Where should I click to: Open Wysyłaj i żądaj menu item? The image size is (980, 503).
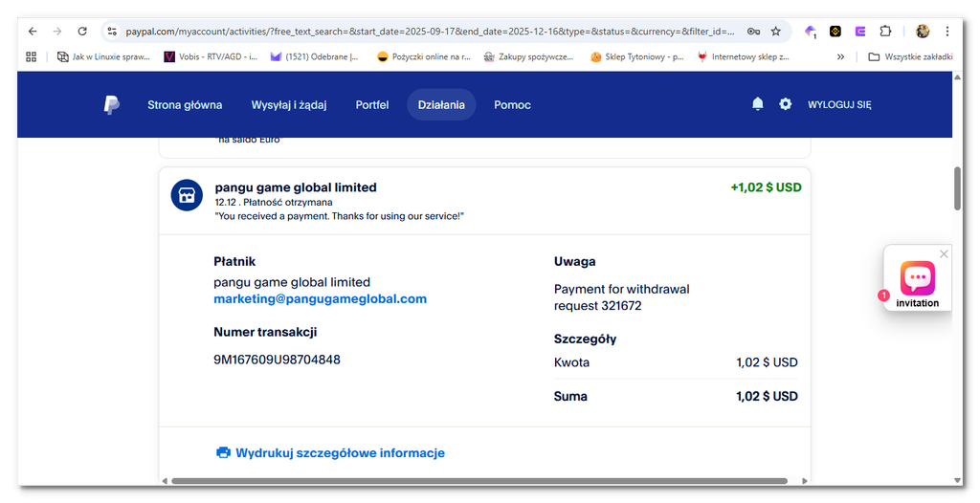[289, 105]
